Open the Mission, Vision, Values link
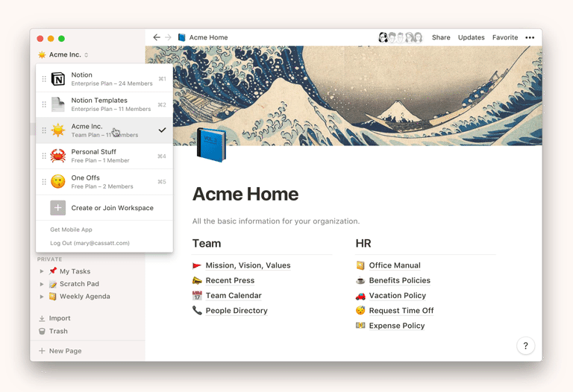Image resolution: width=573 pixels, height=392 pixels. pos(248,265)
